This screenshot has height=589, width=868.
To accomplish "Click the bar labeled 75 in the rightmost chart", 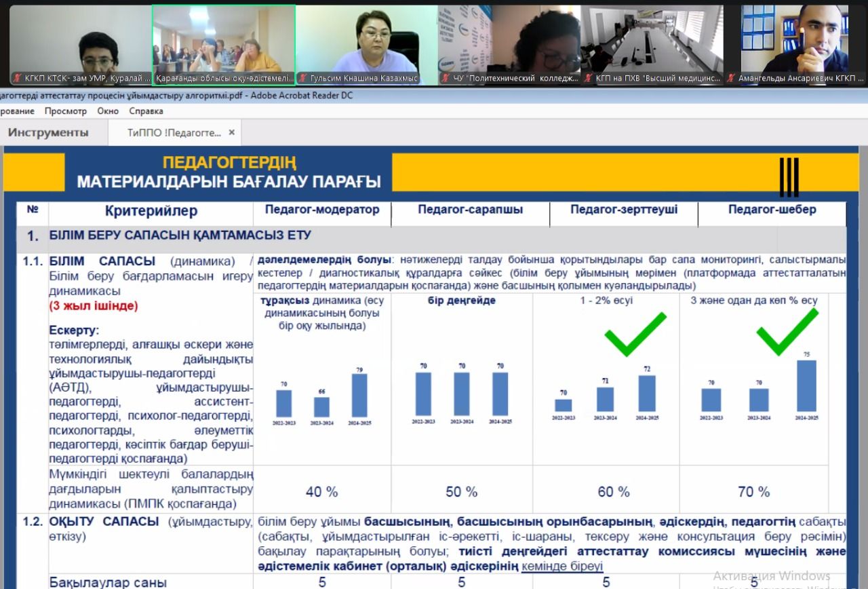I will (x=806, y=385).
